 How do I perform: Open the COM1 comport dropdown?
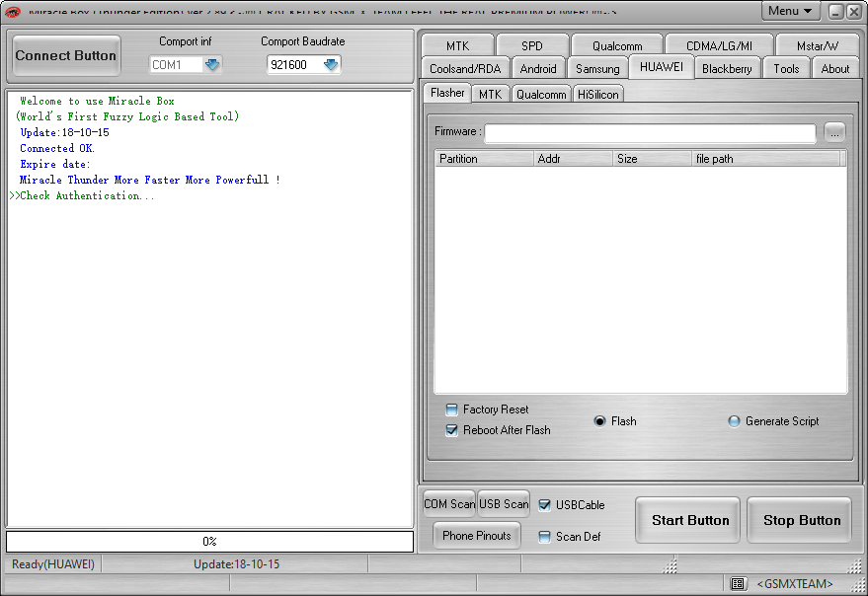coord(212,64)
